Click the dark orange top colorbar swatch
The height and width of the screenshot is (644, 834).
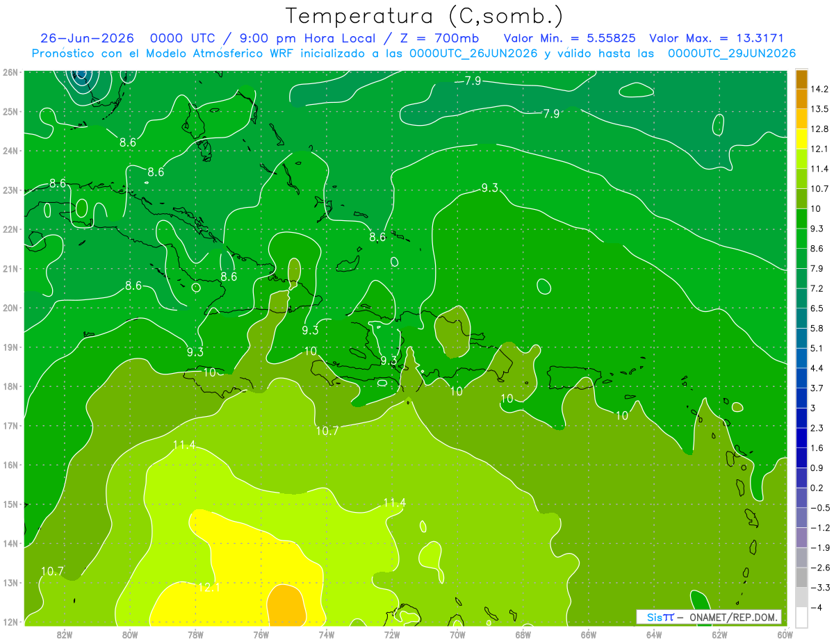click(x=801, y=79)
